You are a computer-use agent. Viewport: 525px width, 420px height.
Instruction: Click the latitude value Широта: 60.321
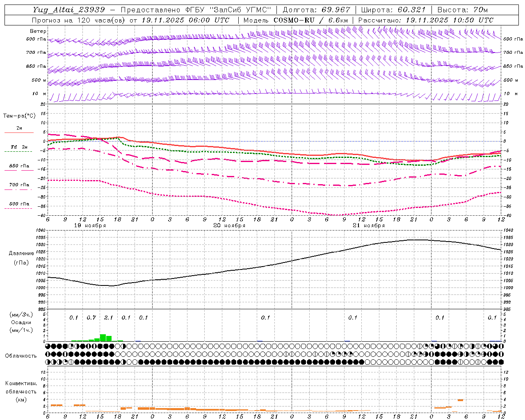coord(393,10)
